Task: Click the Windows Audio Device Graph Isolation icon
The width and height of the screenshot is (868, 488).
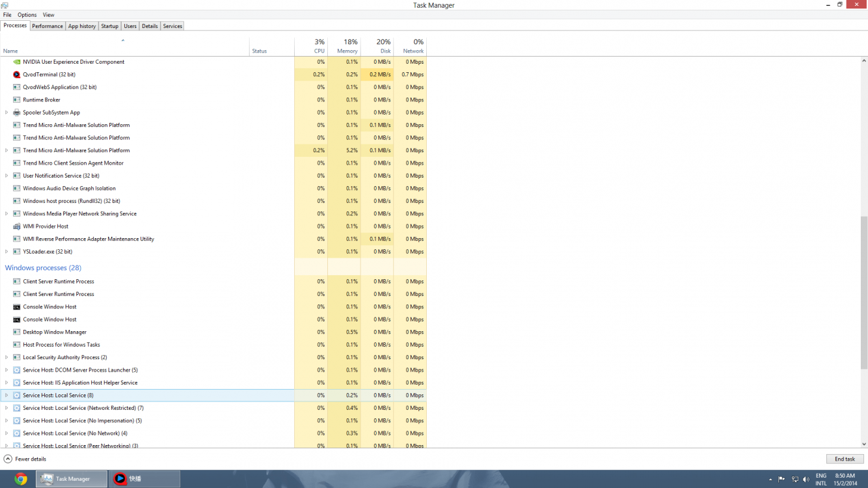Action: click(17, 189)
